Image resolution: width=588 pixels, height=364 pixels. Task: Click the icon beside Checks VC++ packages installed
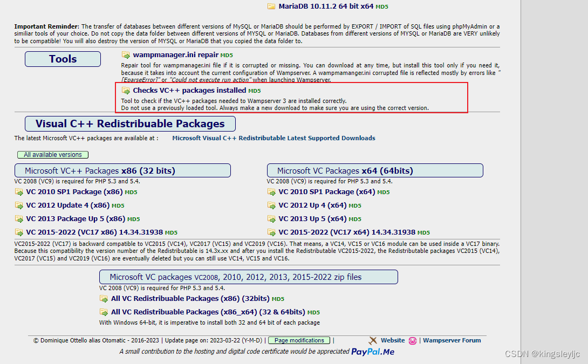tap(125, 91)
